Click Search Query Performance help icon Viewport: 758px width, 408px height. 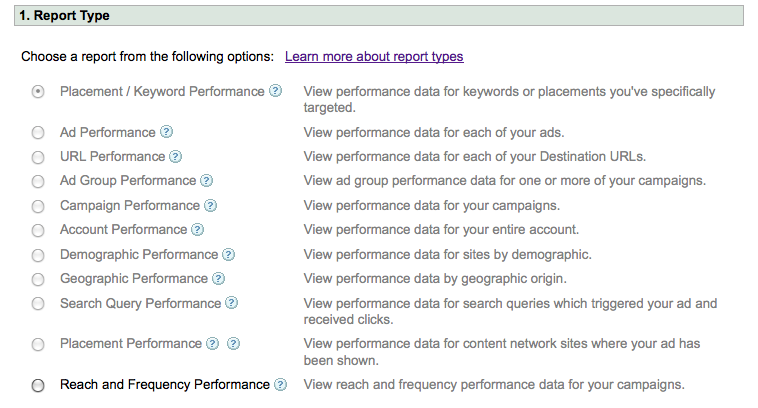231,303
